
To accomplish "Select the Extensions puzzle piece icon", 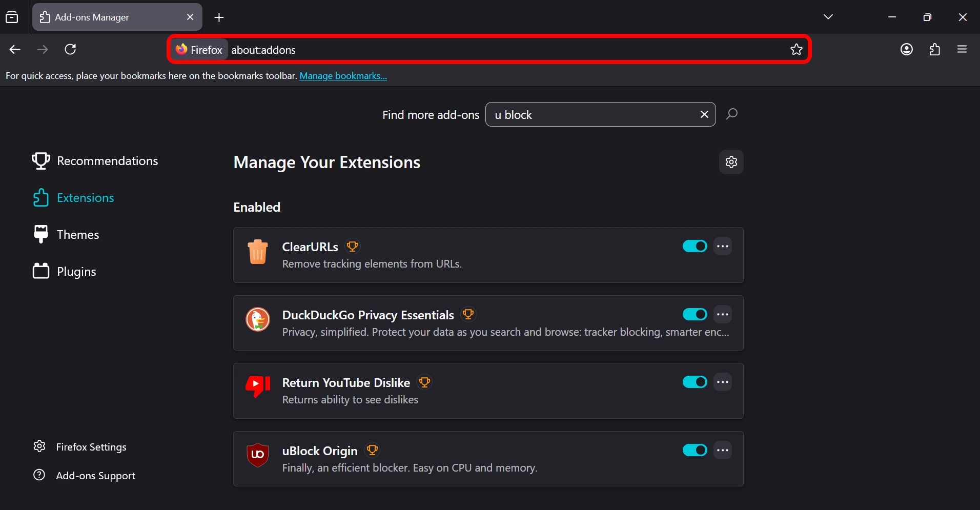I will (x=41, y=198).
